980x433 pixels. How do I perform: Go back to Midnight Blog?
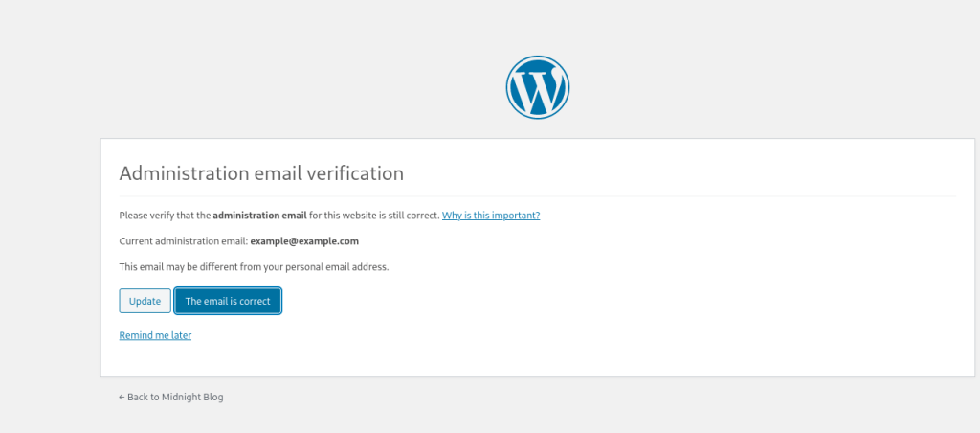tap(171, 397)
